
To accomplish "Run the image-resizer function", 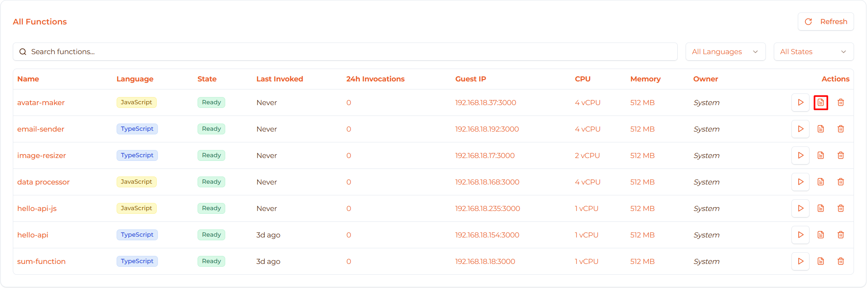I will [800, 155].
